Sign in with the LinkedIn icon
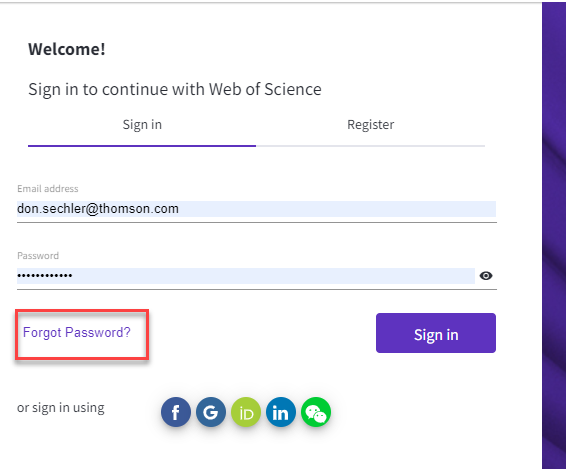 tap(281, 412)
